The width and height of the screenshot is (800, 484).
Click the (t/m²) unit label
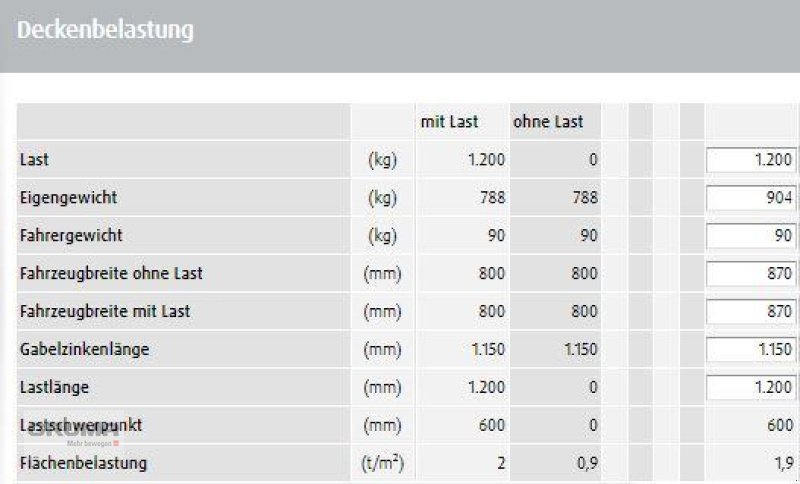click(x=383, y=463)
